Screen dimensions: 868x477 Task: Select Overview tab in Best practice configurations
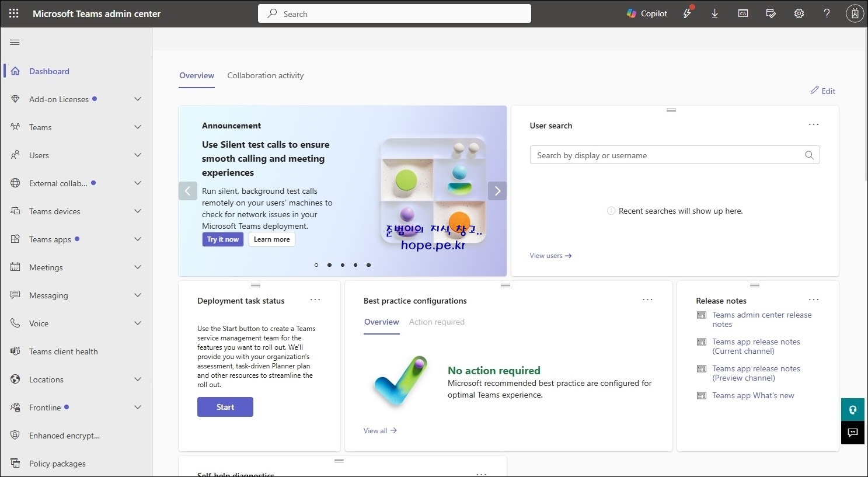pyautogui.click(x=382, y=322)
